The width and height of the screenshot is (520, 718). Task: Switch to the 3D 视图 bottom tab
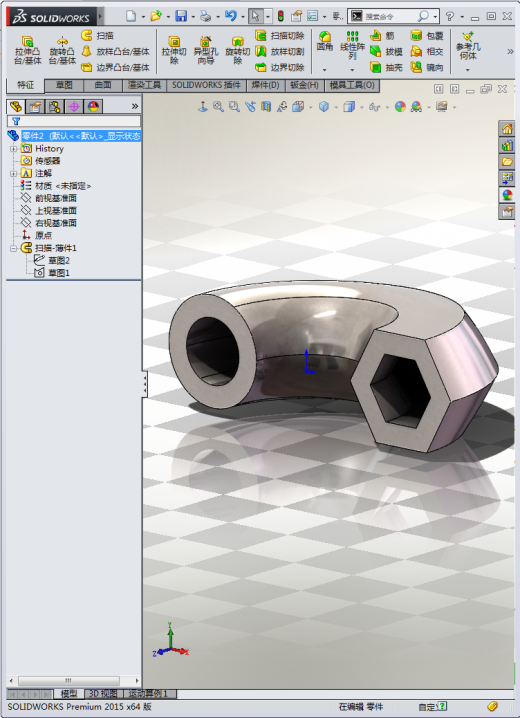[x=103, y=693]
